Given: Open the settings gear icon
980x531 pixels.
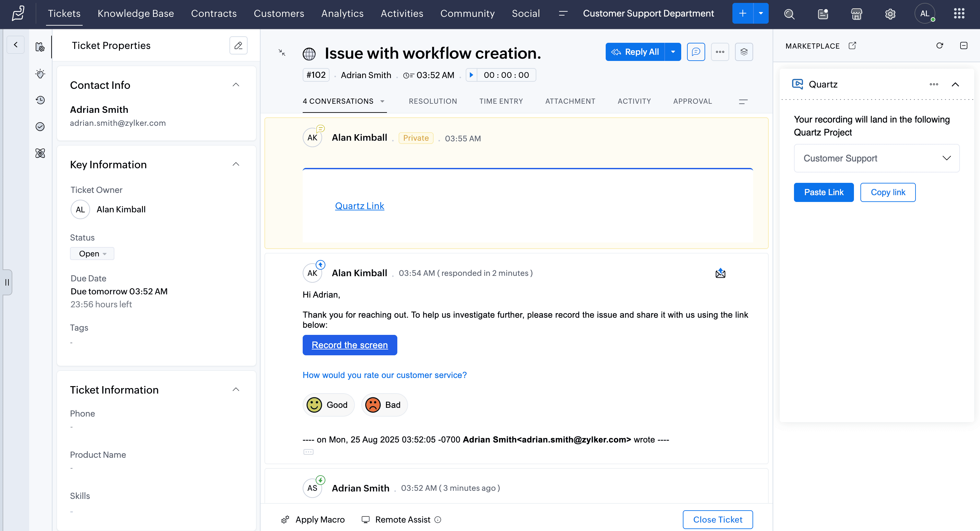Looking at the screenshot, I should (890, 14).
